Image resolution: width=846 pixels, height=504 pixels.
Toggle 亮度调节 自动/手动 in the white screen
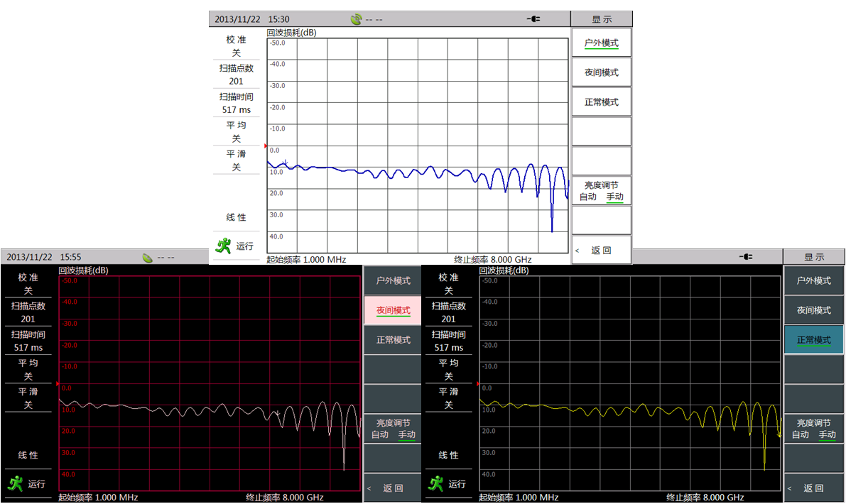pos(601,191)
